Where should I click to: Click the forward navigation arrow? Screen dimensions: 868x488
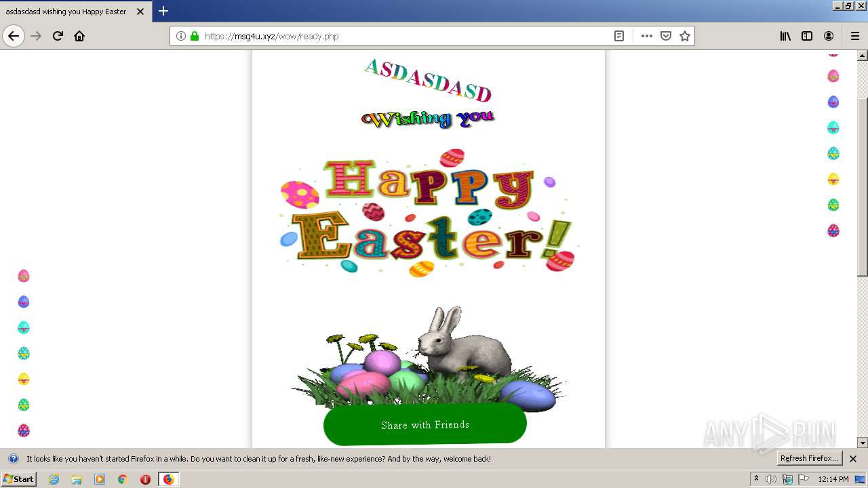coord(37,36)
